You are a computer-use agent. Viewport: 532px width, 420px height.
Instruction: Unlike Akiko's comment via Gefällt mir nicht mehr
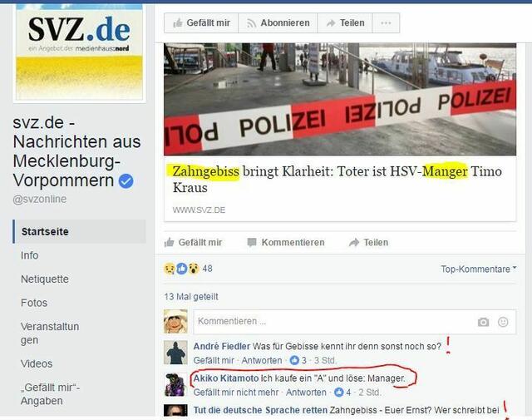pos(236,393)
